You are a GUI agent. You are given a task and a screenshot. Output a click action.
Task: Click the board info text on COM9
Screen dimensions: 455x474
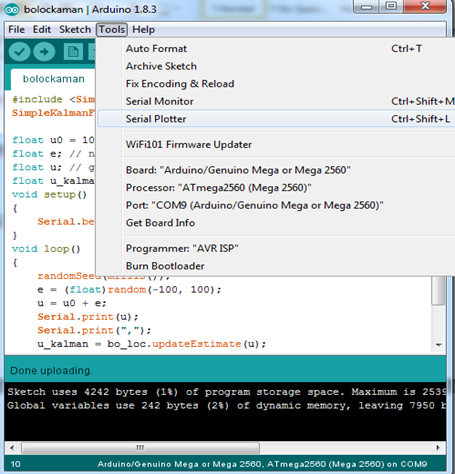(262, 464)
